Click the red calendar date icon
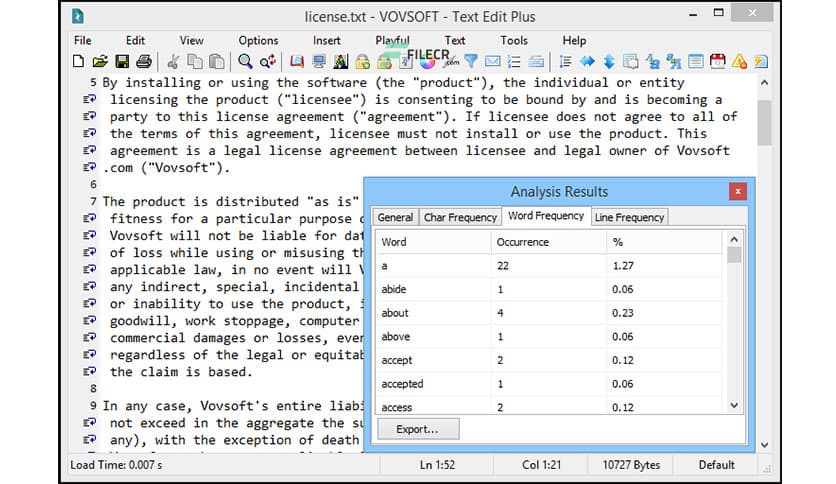Screen dimensions: 836x484 (x=718, y=62)
